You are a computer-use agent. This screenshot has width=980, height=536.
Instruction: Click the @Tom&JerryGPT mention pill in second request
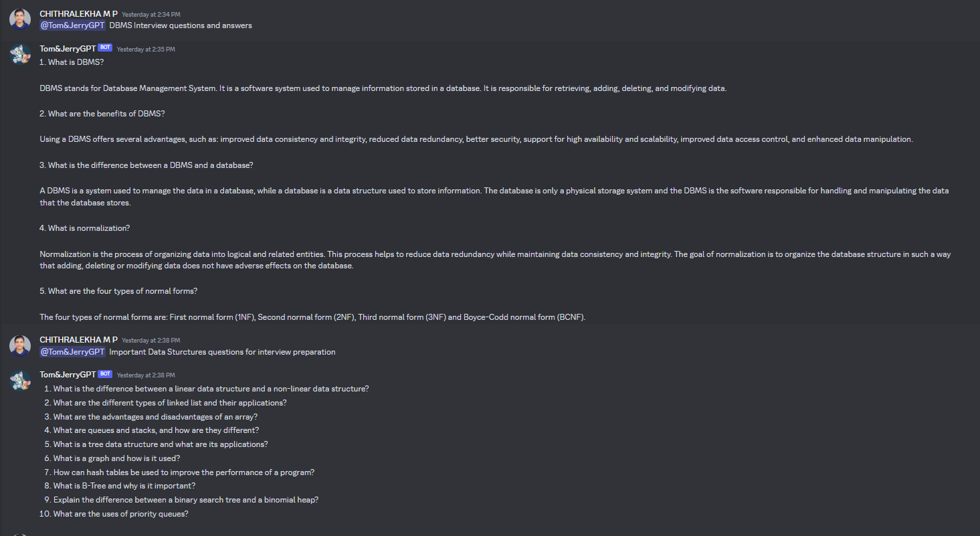[72, 351]
